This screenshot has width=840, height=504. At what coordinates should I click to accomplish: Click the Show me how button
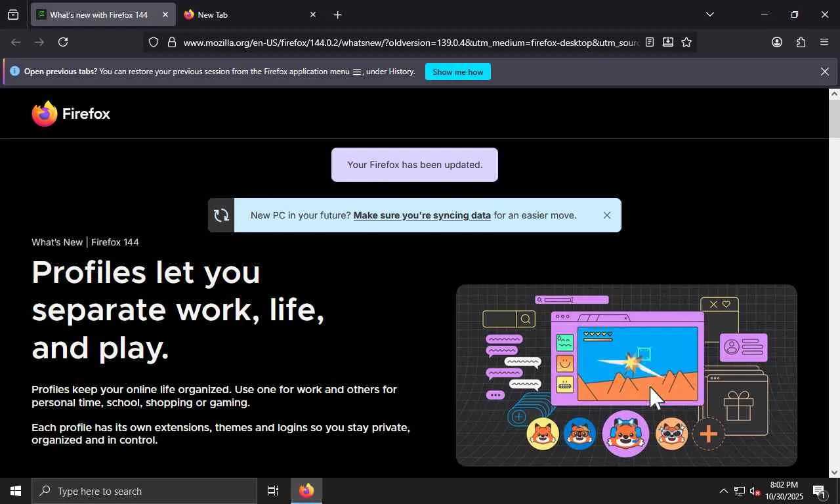click(458, 72)
